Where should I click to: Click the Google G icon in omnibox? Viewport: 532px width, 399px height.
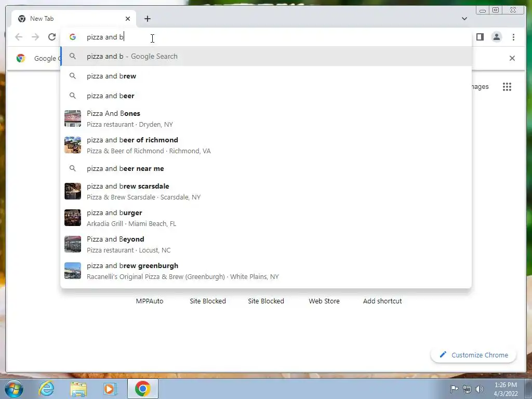pyautogui.click(x=73, y=37)
